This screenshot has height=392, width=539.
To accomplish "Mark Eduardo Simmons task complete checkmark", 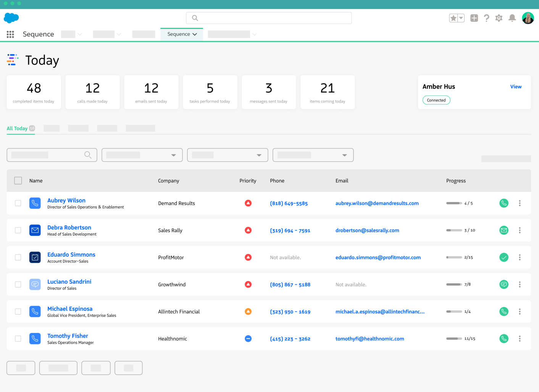I will (503, 257).
